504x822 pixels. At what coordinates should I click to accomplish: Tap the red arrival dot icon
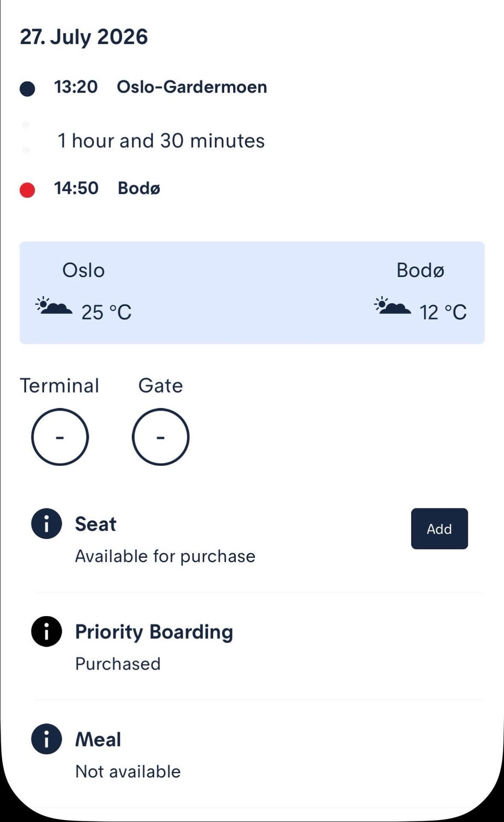(27, 190)
